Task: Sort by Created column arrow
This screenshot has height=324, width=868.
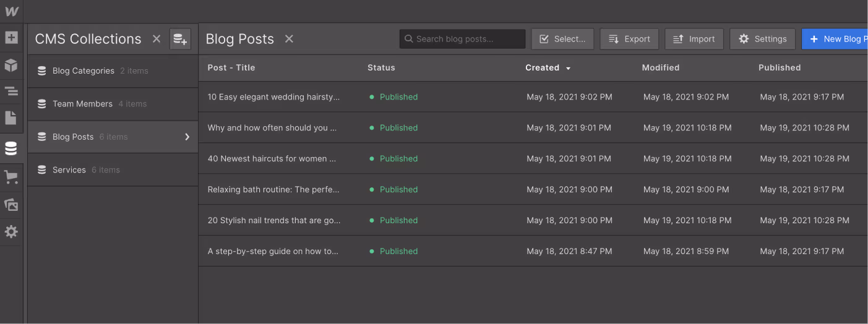Action: [568, 68]
